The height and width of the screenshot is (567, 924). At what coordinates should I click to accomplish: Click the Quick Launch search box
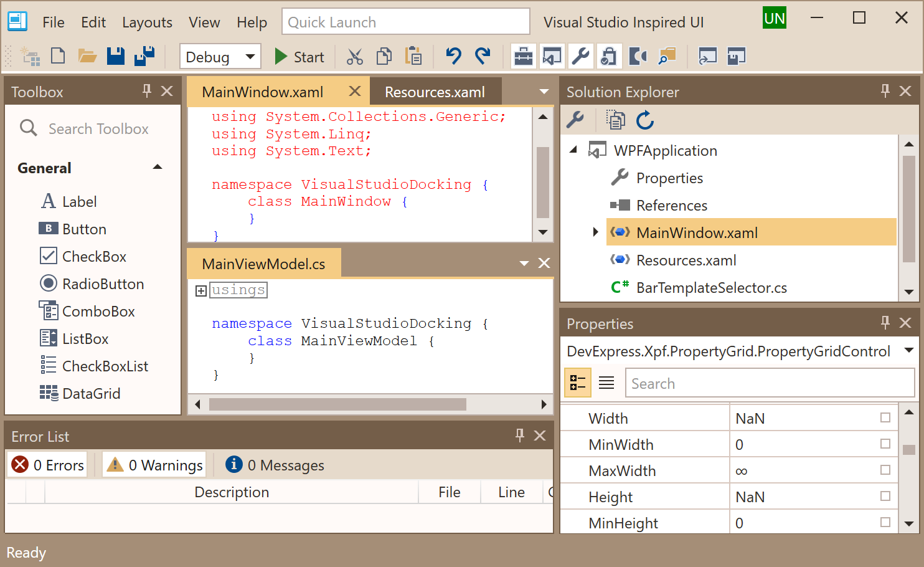tap(405, 22)
